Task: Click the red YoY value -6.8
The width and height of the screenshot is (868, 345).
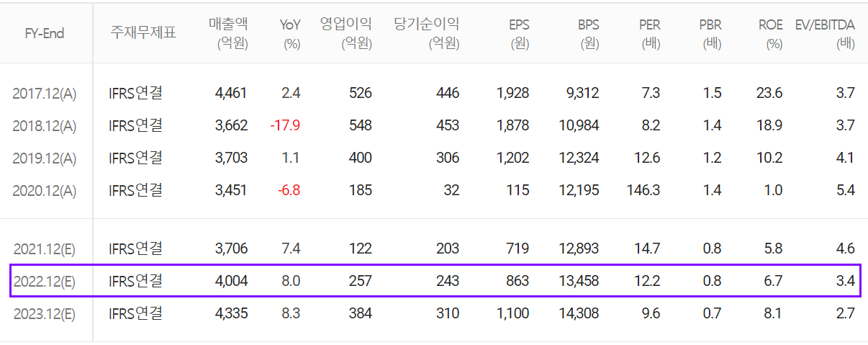Action: pos(289,190)
